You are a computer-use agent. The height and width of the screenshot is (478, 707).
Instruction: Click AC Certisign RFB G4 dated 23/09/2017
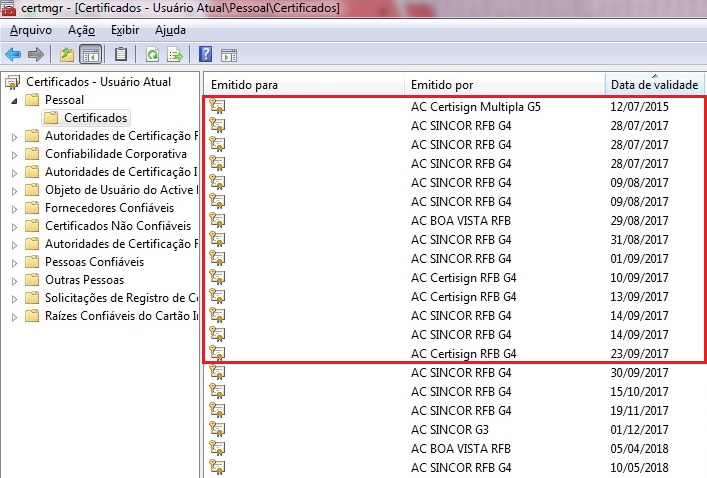[464, 354]
